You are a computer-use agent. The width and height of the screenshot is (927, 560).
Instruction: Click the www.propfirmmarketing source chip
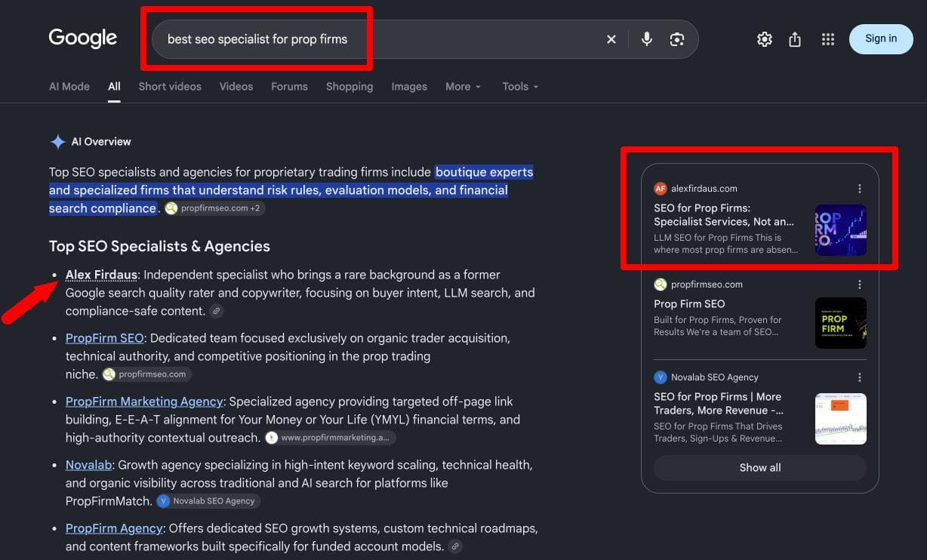(330, 438)
